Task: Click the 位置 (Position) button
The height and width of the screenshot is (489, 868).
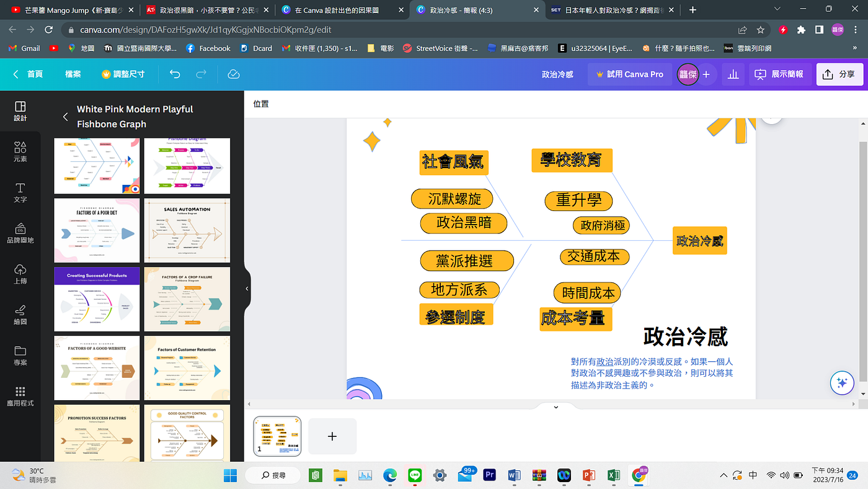Action: point(261,104)
